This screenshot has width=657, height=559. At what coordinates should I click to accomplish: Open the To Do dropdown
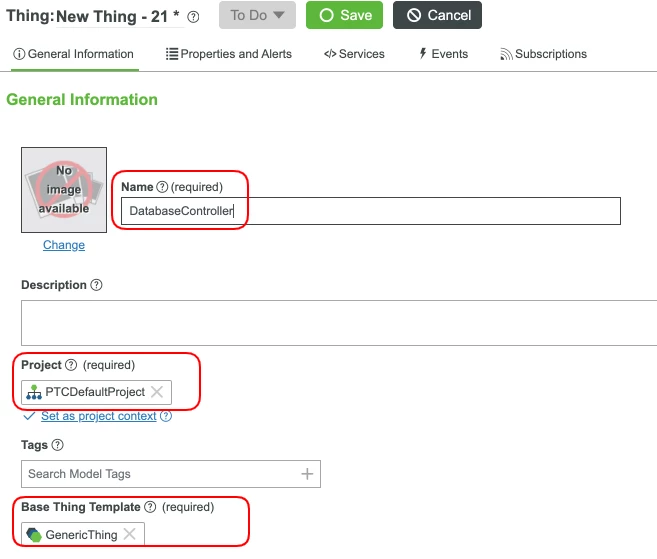pos(257,15)
